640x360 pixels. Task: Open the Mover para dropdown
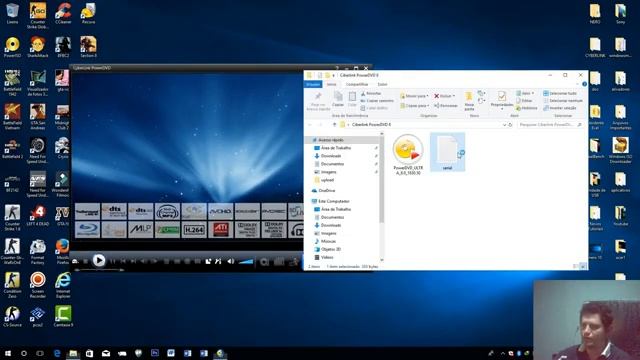click(414, 96)
